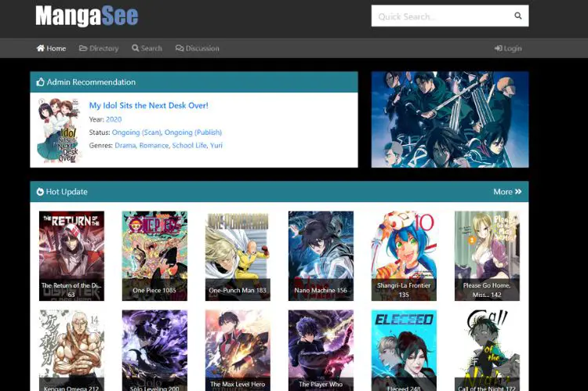Click My Idol Sits the Next Desk cover

59,130
